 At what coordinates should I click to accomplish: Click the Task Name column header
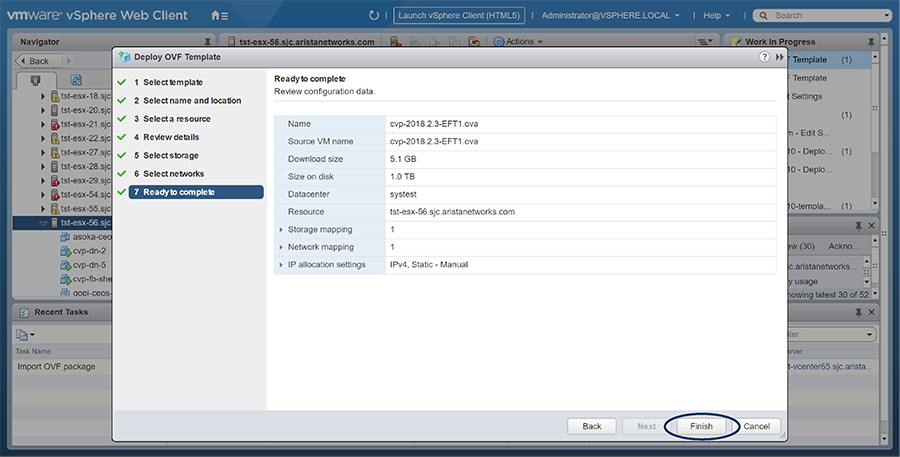tap(33, 351)
